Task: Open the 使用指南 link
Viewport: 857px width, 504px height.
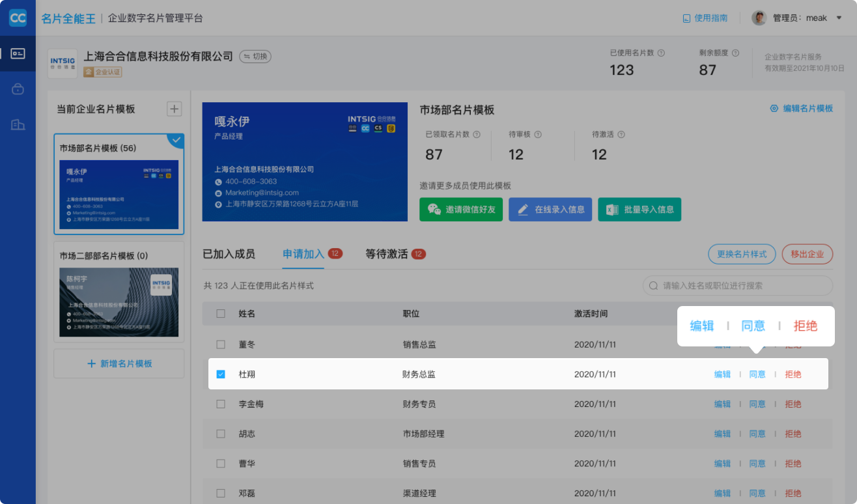Action: coord(710,18)
